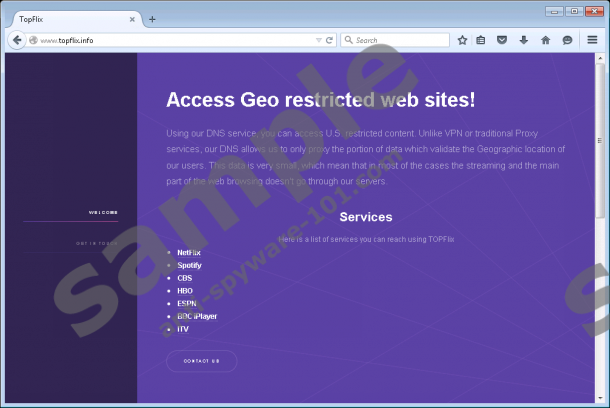The width and height of the screenshot is (610, 408).
Task: Go to the home page icon
Action: (x=545, y=40)
